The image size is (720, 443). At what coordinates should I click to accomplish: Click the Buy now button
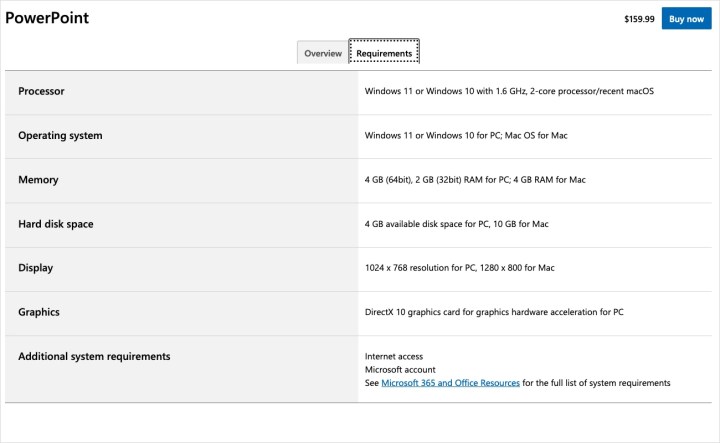coord(686,18)
